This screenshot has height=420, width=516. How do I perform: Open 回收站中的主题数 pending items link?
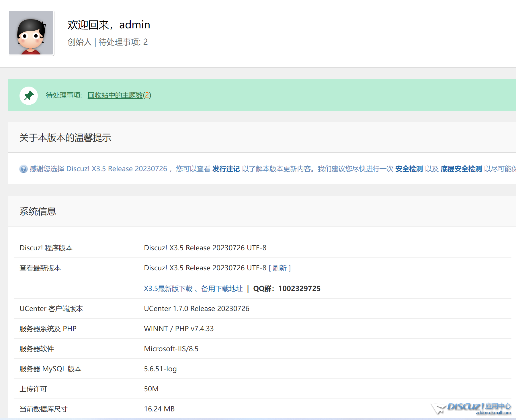(115, 96)
